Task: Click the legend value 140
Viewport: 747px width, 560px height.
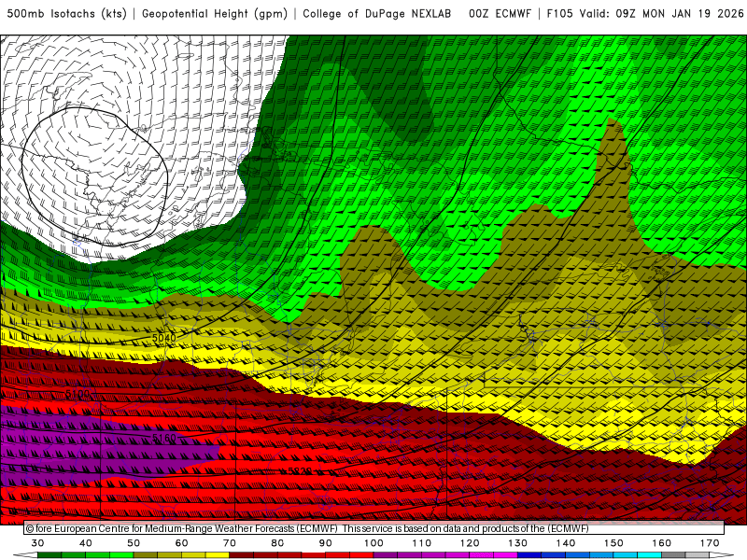Action: [x=566, y=543]
